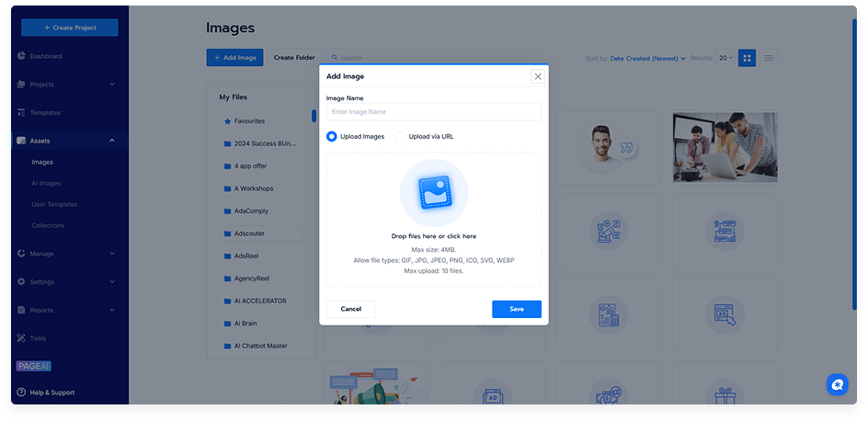This screenshot has height=421, width=868.
Task: Close the Add Image dialog
Action: coord(538,76)
